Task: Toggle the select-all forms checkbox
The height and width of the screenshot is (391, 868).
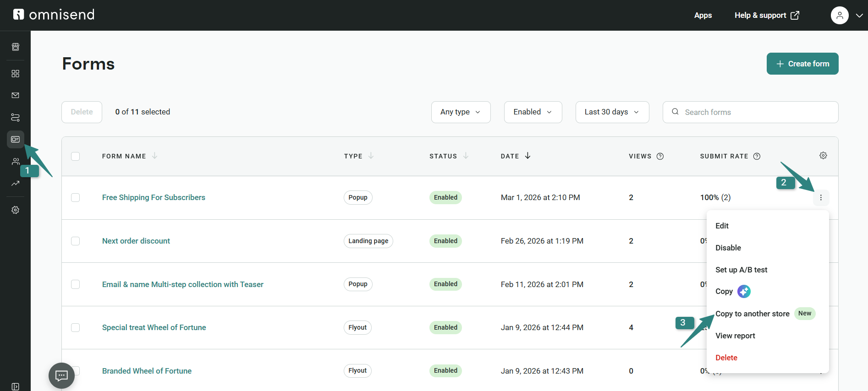Action: [x=76, y=157]
